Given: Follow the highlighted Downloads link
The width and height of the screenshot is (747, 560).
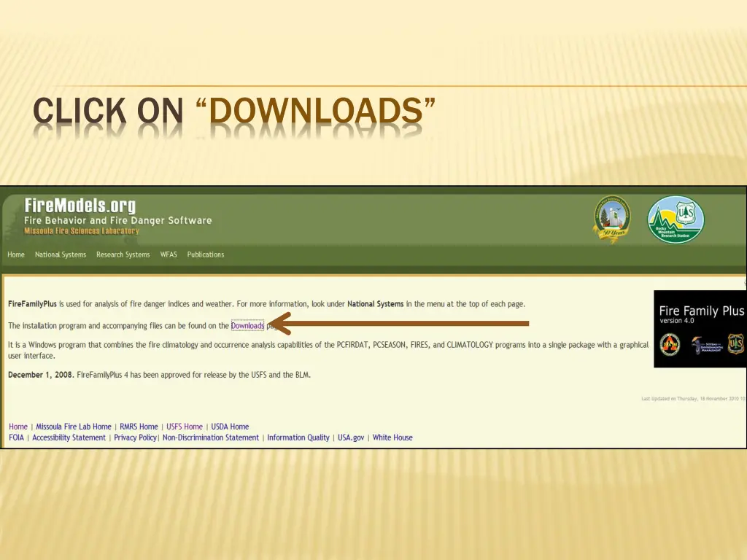Looking at the screenshot, I should click(247, 326).
